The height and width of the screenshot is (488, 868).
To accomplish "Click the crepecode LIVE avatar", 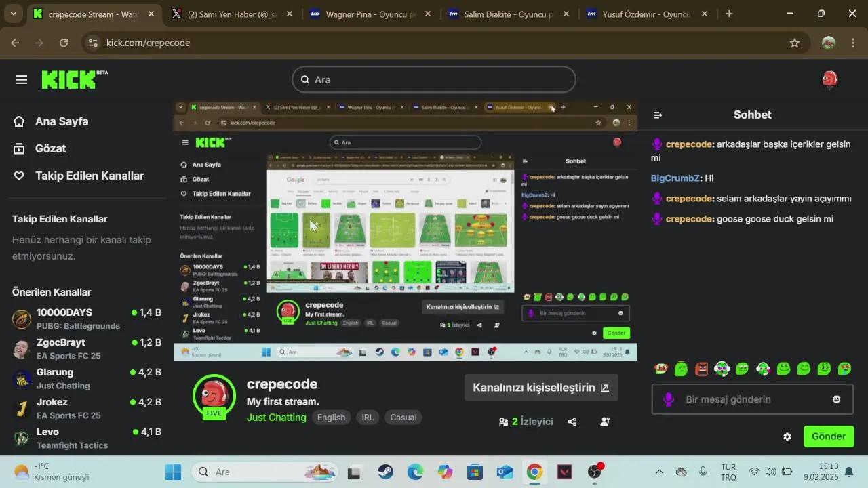I will click(214, 396).
